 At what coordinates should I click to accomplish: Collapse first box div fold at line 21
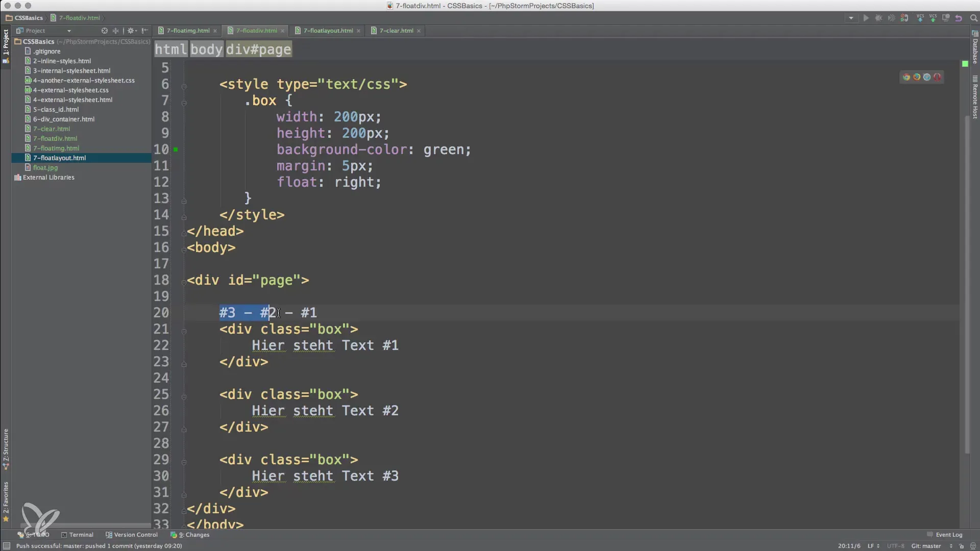pyautogui.click(x=184, y=331)
